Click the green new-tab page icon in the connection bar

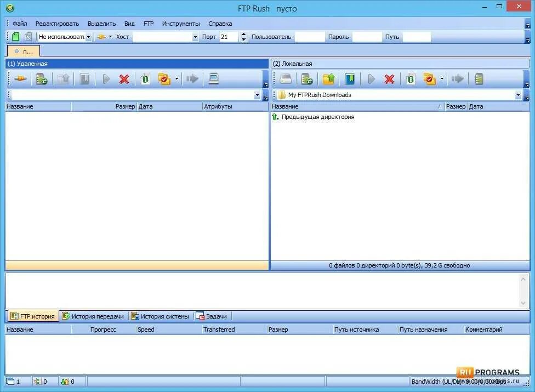(x=16, y=37)
